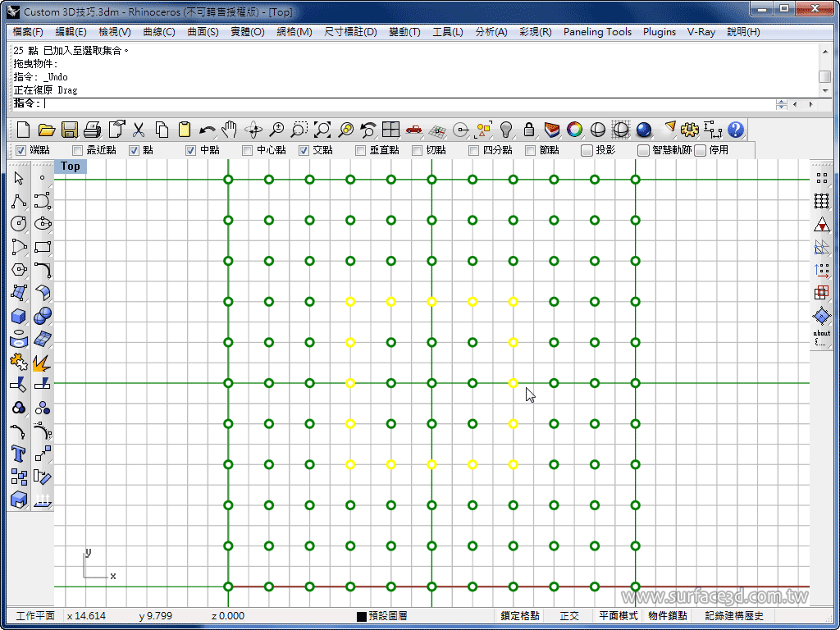Image resolution: width=840 pixels, height=630 pixels.
Task: Choose the Polyline tool in left toolbar
Action: coord(19,201)
